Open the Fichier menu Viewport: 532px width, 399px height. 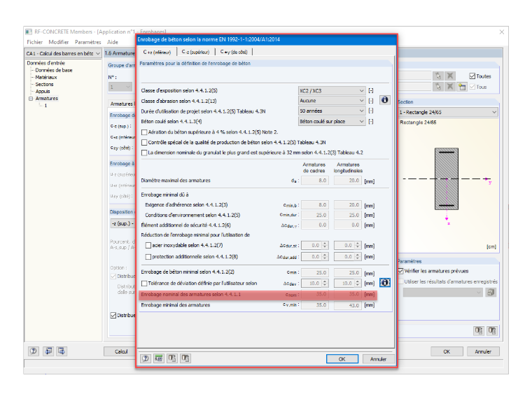point(35,42)
